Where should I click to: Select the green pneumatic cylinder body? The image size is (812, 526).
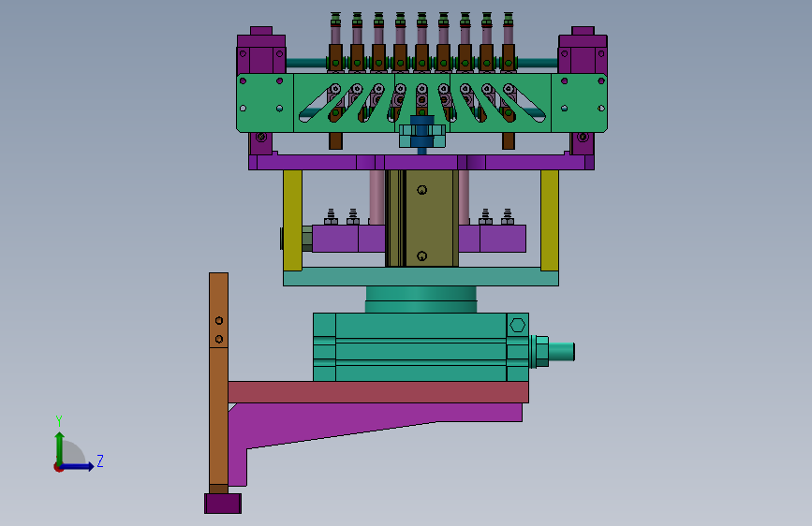click(421, 347)
